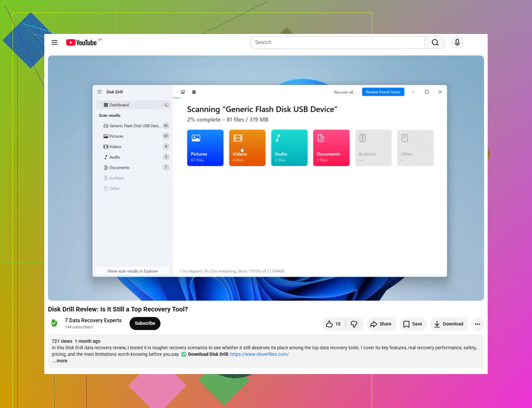Screen dimensions: 532x408
Task: Open the YouTube hamburger guide menu
Action: (54, 43)
